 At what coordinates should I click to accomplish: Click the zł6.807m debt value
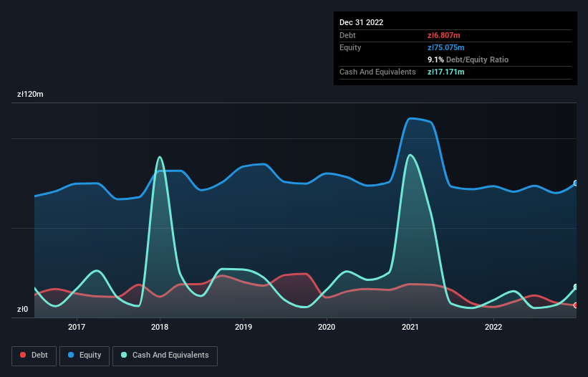point(443,35)
